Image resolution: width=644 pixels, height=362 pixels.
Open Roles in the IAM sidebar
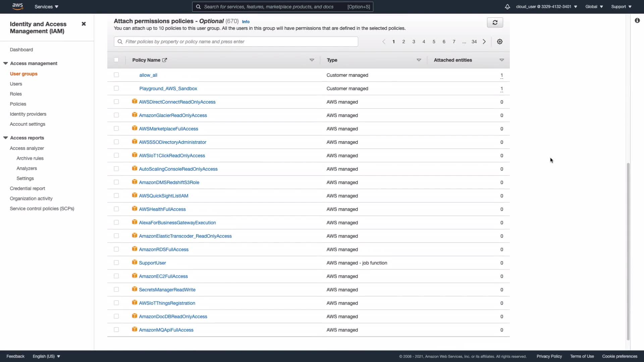pyautogui.click(x=16, y=94)
